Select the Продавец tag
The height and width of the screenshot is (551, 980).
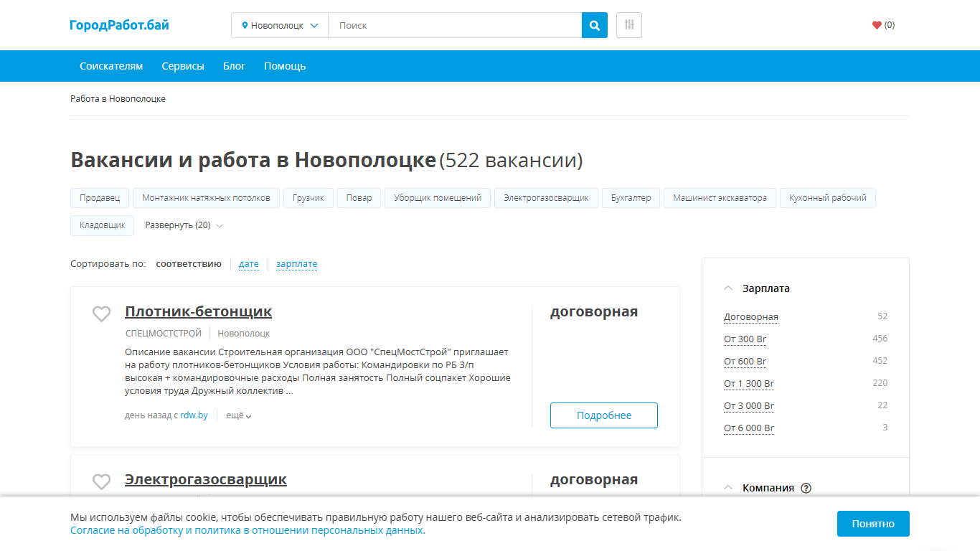click(100, 198)
